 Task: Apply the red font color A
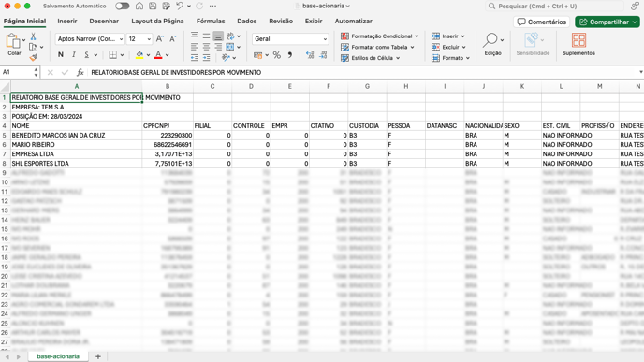[158, 54]
